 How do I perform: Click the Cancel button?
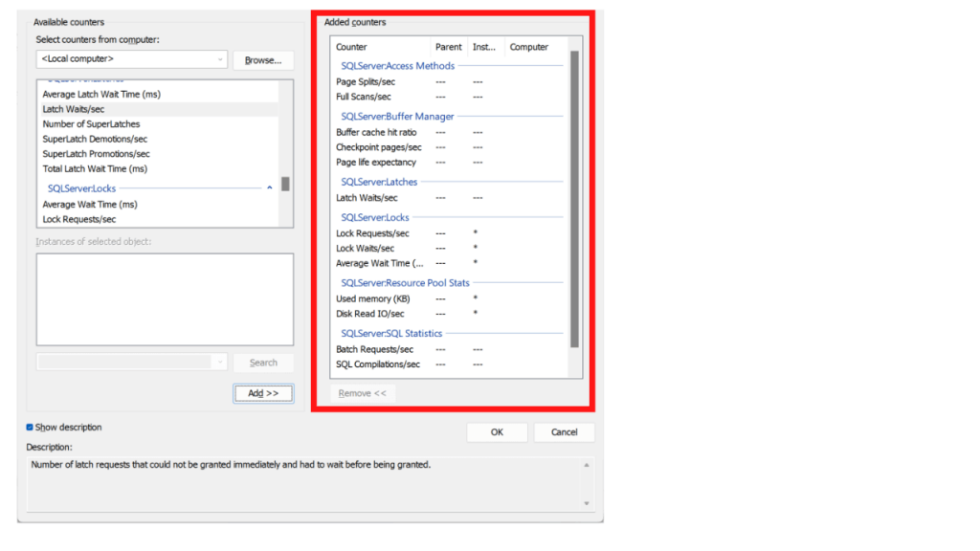point(565,432)
